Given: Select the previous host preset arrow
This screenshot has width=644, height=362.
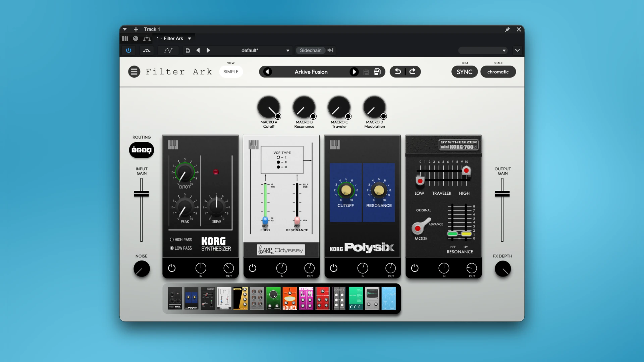Looking at the screenshot, I should (198, 50).
